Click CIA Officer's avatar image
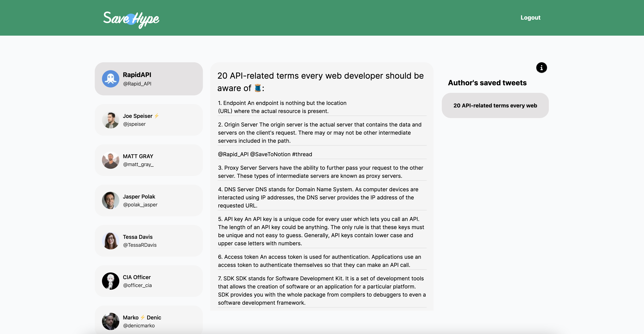The image size is (644, 334). click(x=110, y=281)
